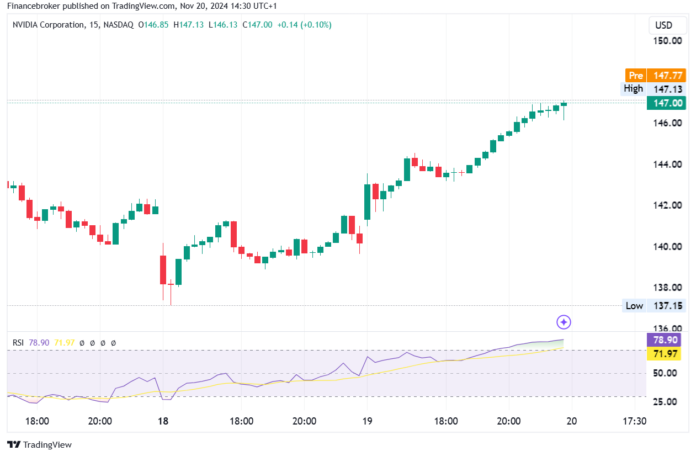Click the date 18 on time axis

click(x=163, y=421)
